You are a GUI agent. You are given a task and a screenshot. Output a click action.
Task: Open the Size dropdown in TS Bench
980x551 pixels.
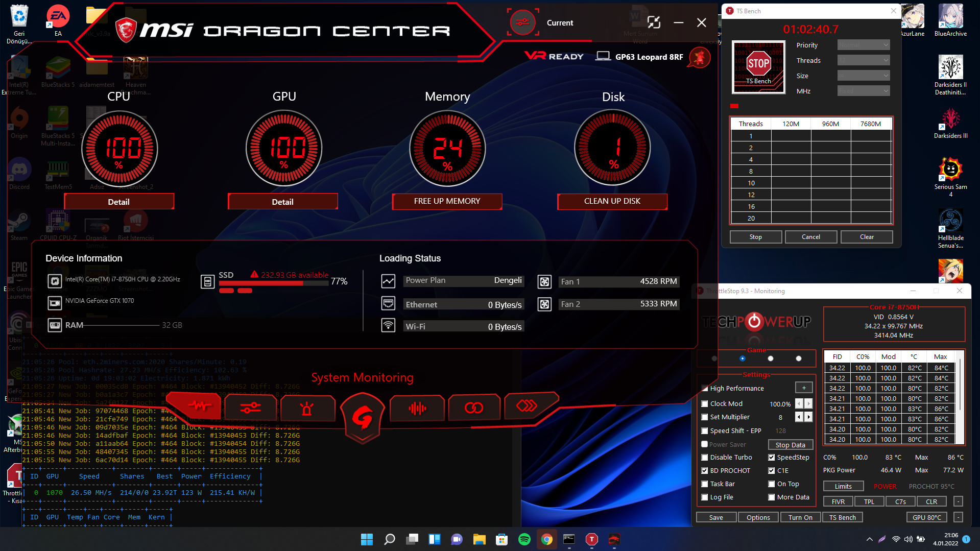[x=864, y=76]
